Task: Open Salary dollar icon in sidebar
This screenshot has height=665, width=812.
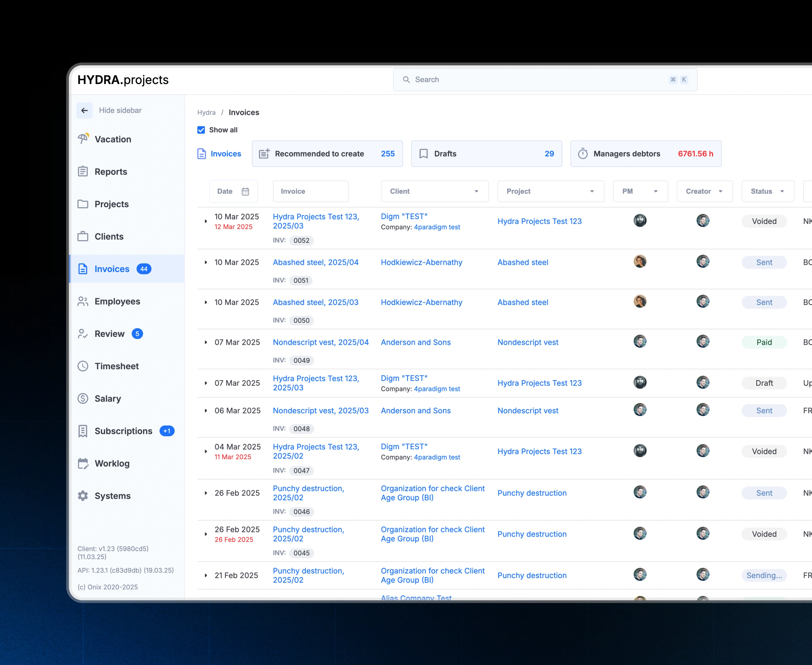Action: click(83, 398)
